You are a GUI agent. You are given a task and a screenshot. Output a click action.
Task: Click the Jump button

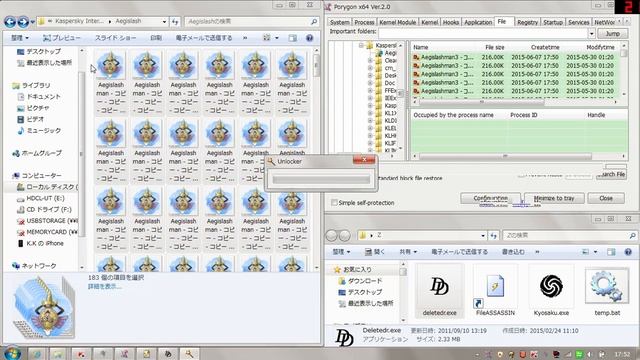point(612,34)
